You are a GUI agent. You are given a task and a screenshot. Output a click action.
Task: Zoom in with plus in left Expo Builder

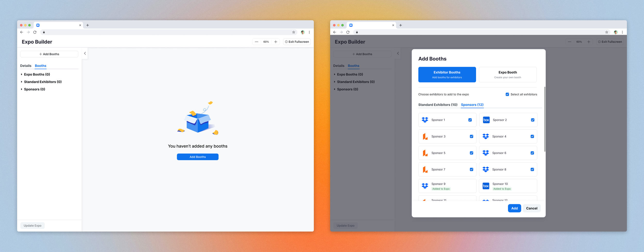point(276,42)
